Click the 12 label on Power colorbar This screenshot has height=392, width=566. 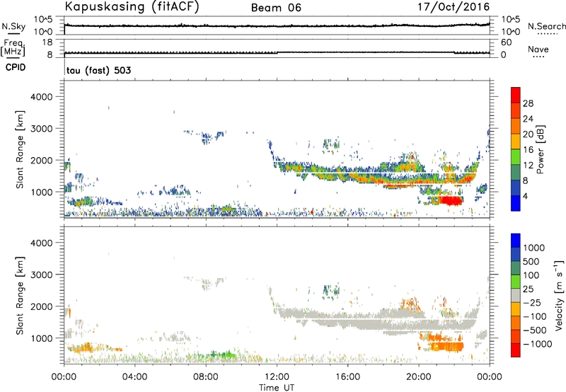528,166
